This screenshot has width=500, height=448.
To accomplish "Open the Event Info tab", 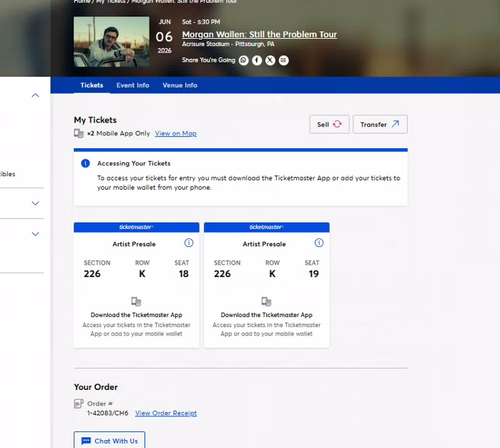I will (x=133, y=85).
